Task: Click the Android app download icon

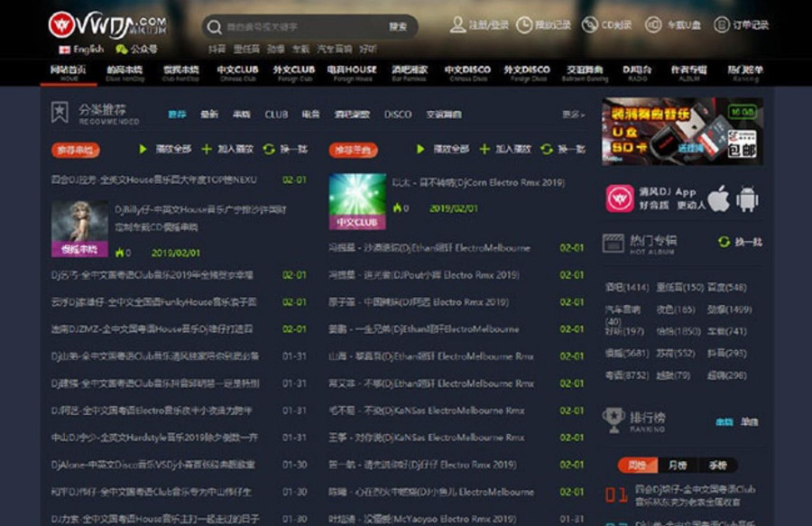Action: 747,198
